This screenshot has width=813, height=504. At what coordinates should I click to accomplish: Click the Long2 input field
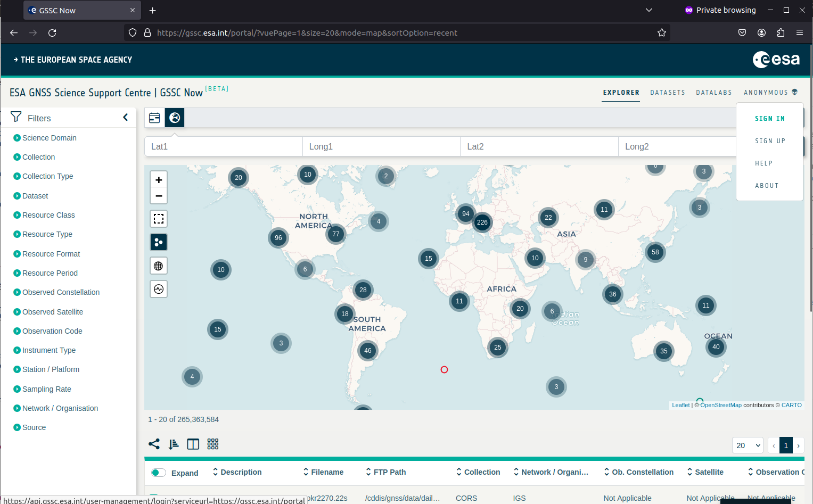pos(677,146)
